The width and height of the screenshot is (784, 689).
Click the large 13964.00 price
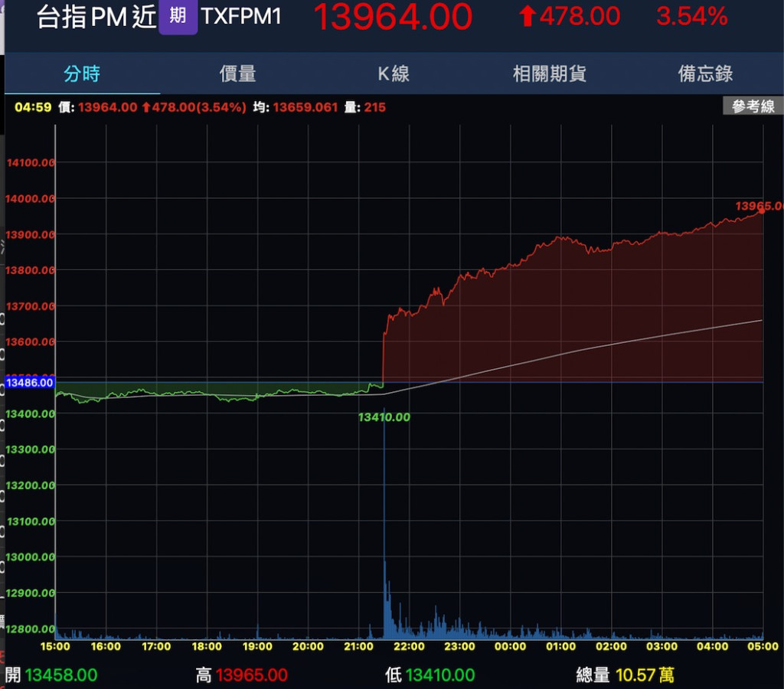pos(393,17)
